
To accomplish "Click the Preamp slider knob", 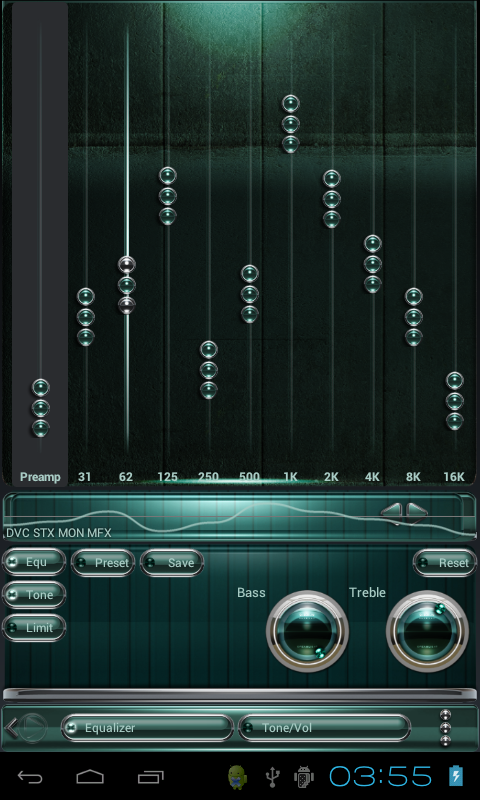I will (x=41, y=408).
